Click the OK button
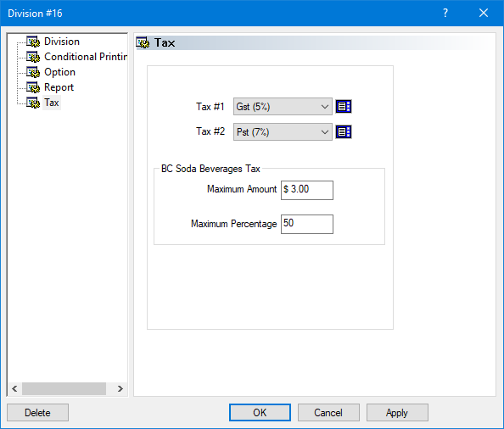 click(260, 413)
